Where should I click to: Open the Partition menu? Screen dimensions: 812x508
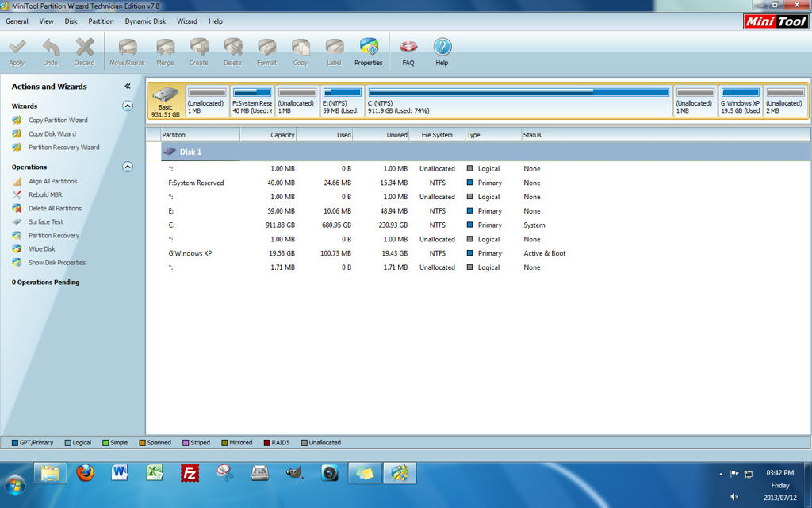(101, 21)
